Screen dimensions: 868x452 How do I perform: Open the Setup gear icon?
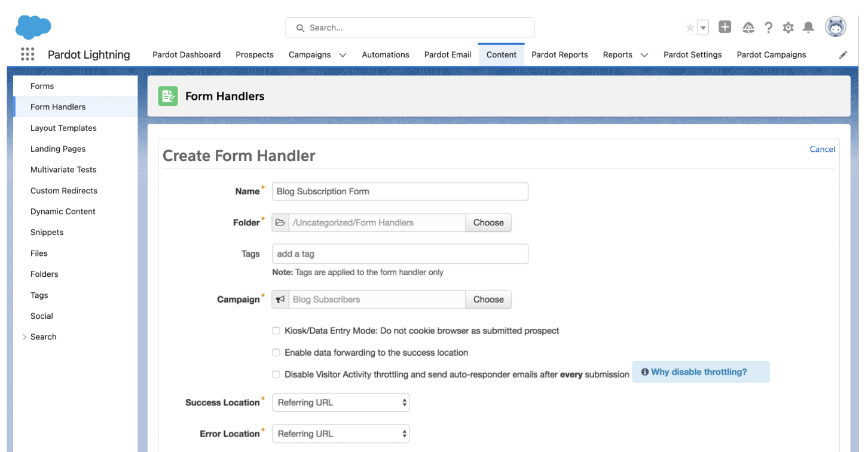(788, 28)
